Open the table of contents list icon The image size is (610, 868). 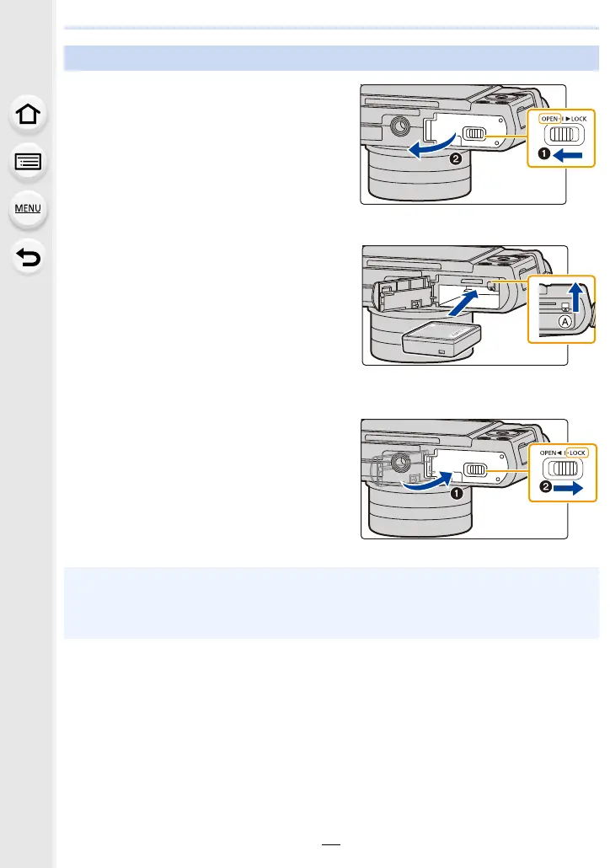pos(28,162)
